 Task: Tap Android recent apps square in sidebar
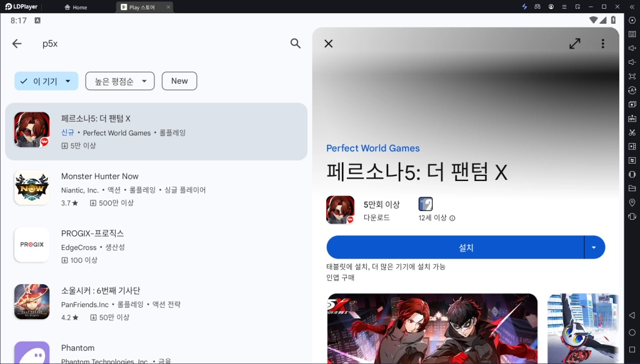click(632, 349)
